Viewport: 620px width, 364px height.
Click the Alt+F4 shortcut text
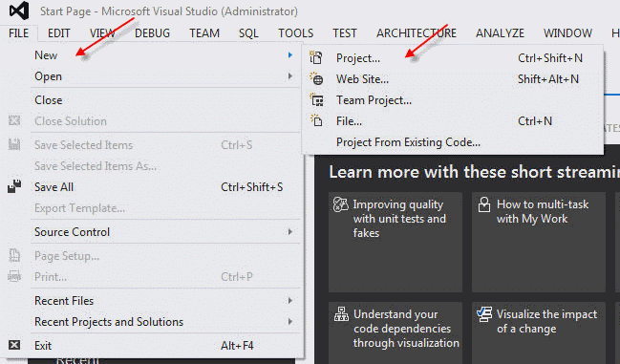(237, 346)
